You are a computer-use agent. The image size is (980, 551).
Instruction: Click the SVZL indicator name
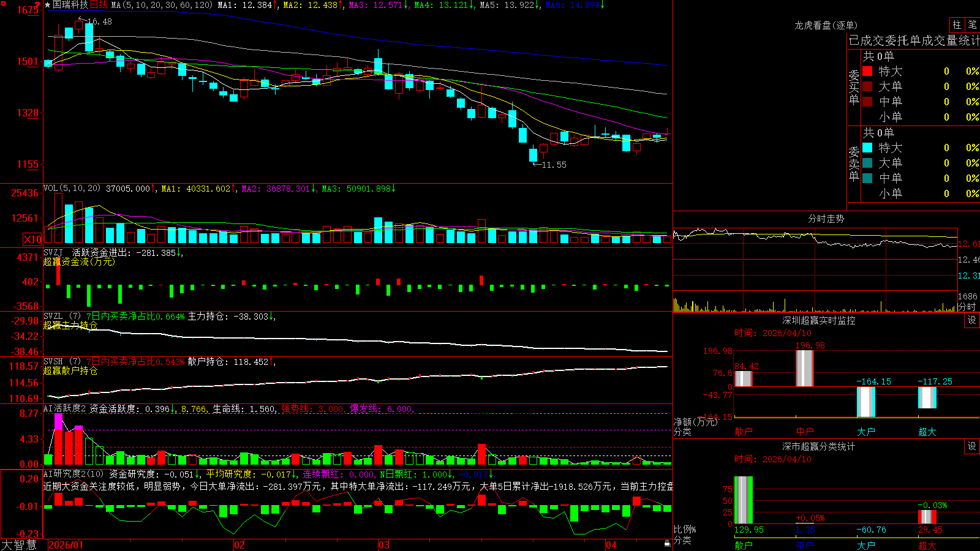53,317
